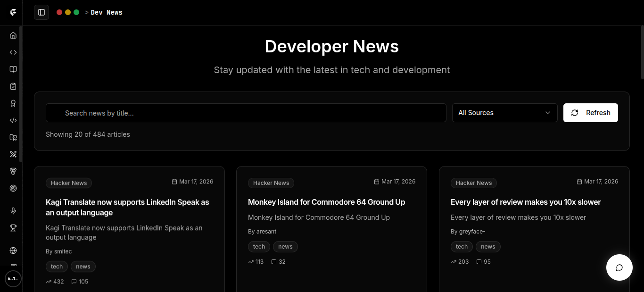644x292 pixels.
Task: Select news tag on Monkey Island card
Action: pos(285,247)
